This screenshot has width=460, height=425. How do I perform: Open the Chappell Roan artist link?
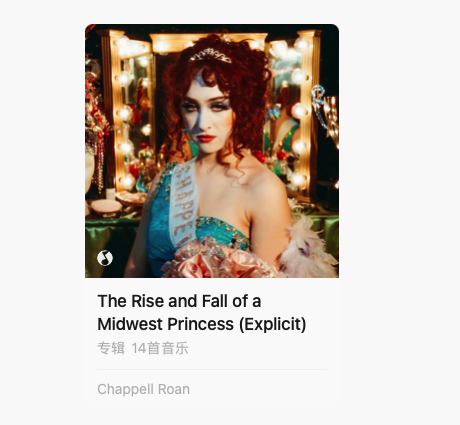click(x=144, y=389)
